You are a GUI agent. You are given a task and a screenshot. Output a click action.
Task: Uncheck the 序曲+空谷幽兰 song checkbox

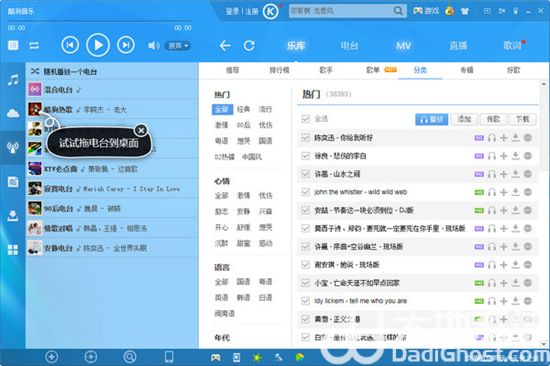point(306,247)
